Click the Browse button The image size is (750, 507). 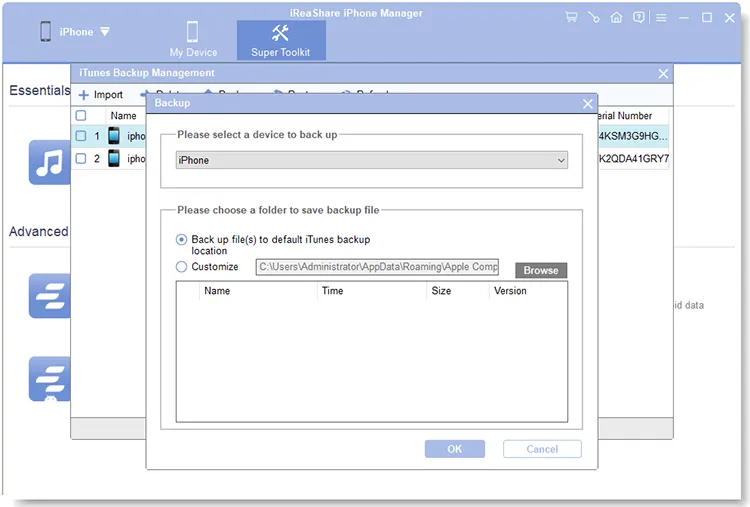[541, 270]
